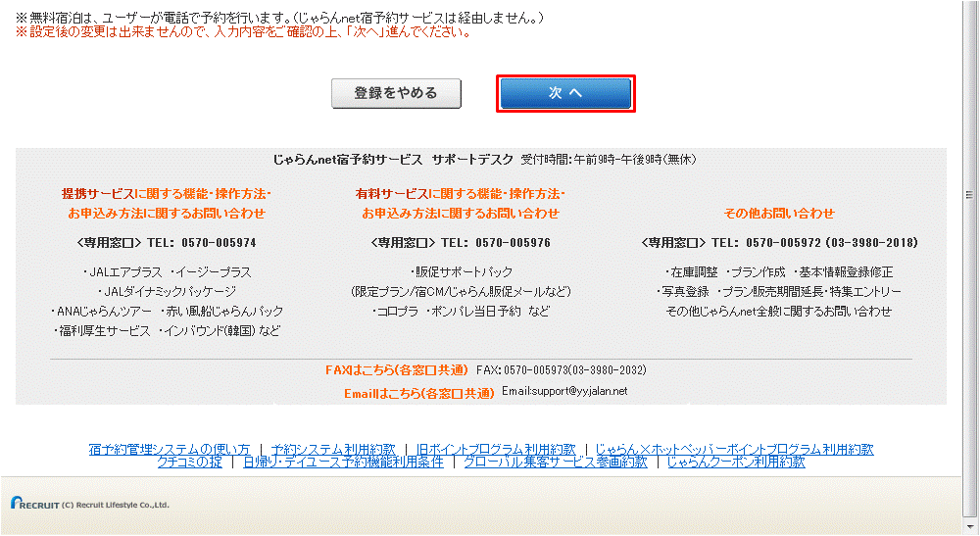Open 旧ポイントプログラム利用約款 link

tap(496, 449)
